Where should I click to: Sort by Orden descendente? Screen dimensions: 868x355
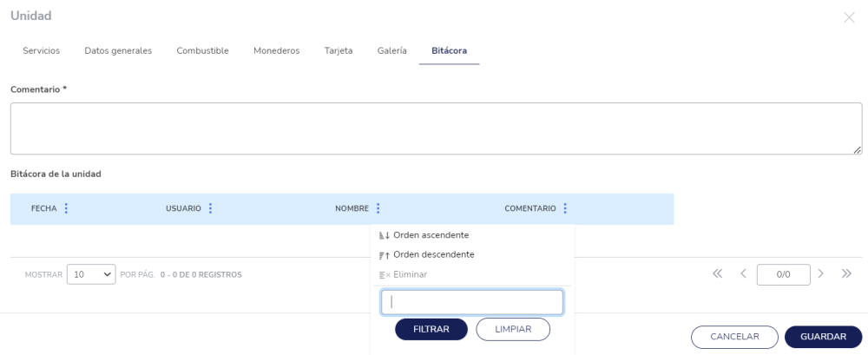coord(433,254)
